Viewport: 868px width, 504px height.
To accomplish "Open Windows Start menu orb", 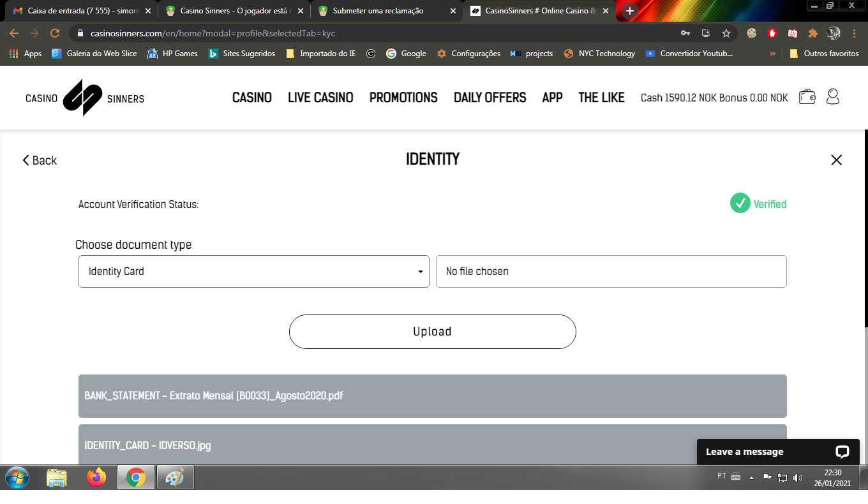I will [17, 477].
